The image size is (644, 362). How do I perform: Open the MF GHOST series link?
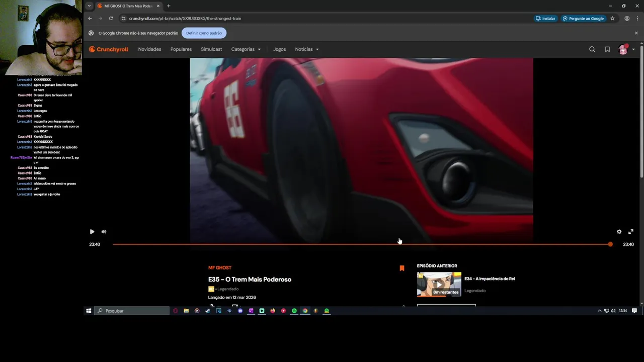click(220, 267)
